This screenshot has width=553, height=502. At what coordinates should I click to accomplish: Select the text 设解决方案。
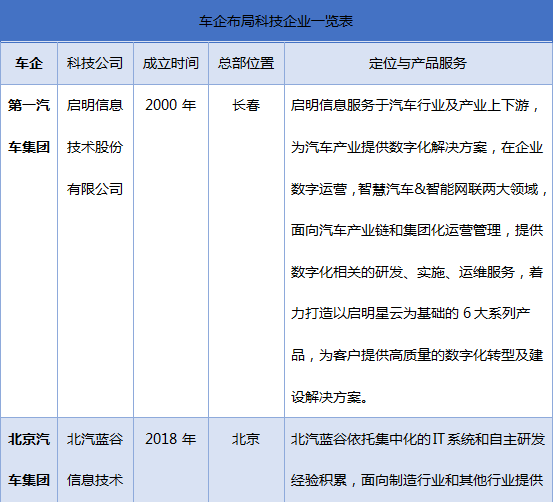pos(330,397)
